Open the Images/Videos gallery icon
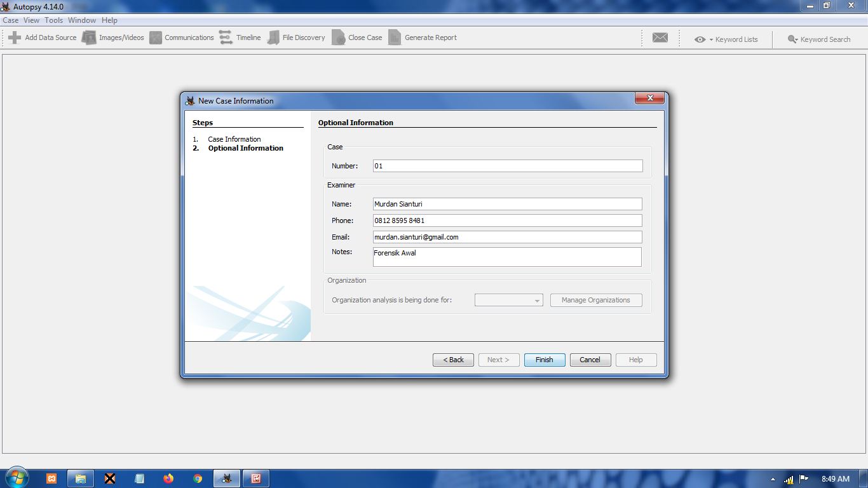Image resolution: width=868 pixels, height=488 pixels. coord(89,37)
